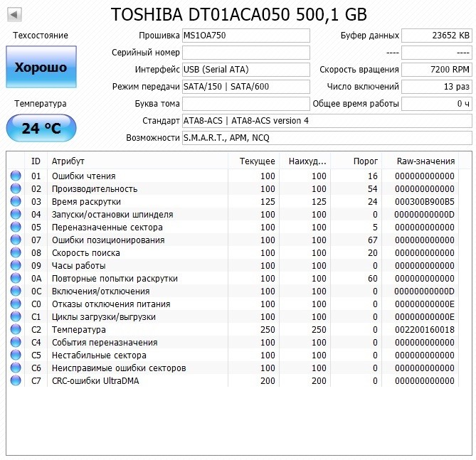The width and height of the screenshot is (476, 460).
Task: Click the Буфер данных value 23652 KB
Action: point(437,36)
